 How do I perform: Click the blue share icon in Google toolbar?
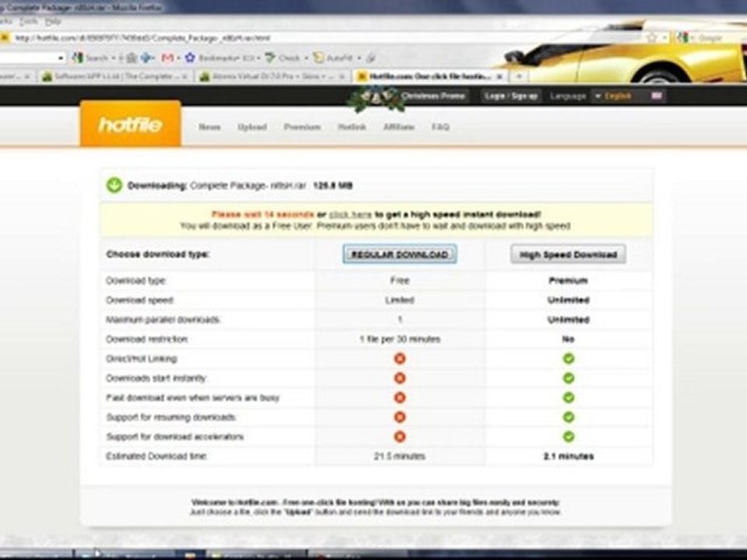coord(146,58)
